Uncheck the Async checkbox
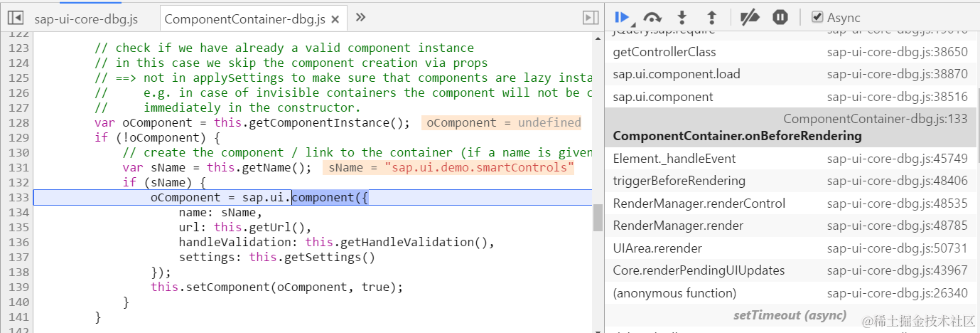 (x=817, y=17)
